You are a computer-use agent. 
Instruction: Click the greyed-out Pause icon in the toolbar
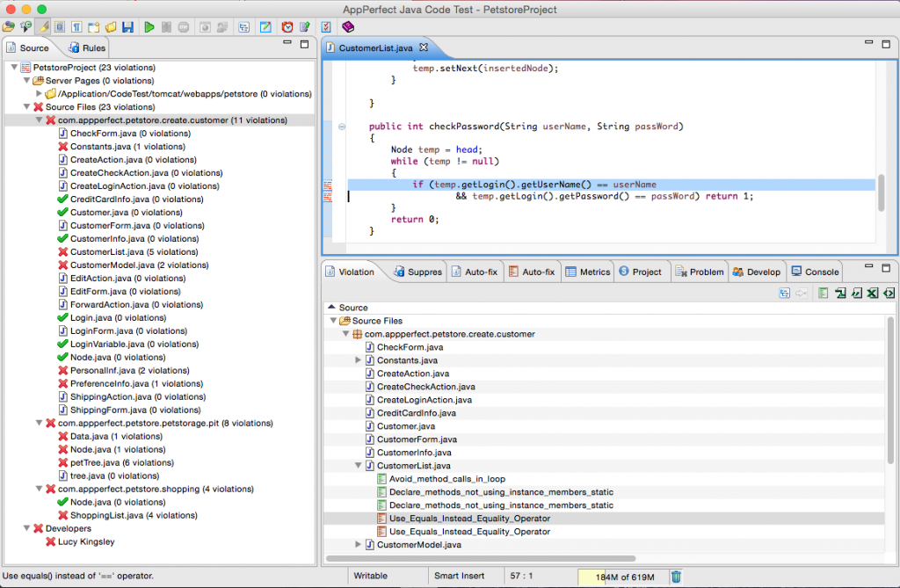166,27
